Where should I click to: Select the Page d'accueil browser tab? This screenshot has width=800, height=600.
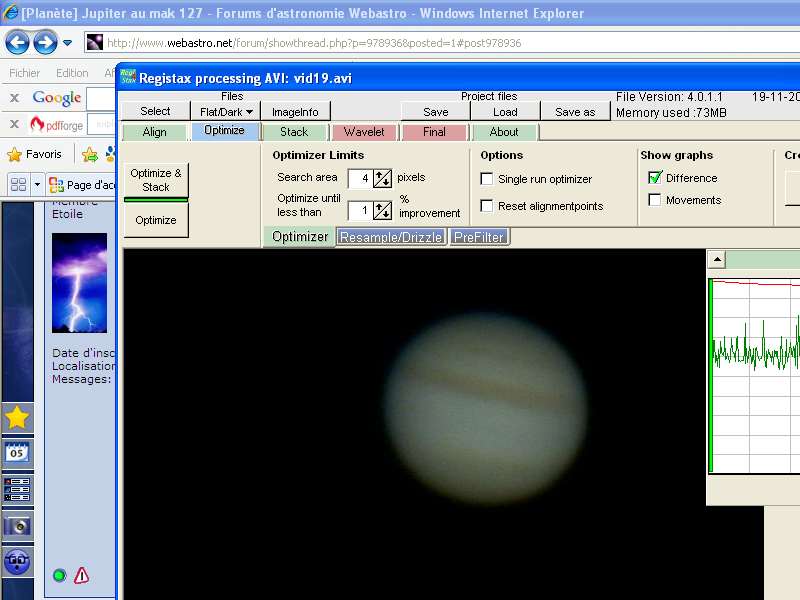pyautogui.click(x=82, y=185)
